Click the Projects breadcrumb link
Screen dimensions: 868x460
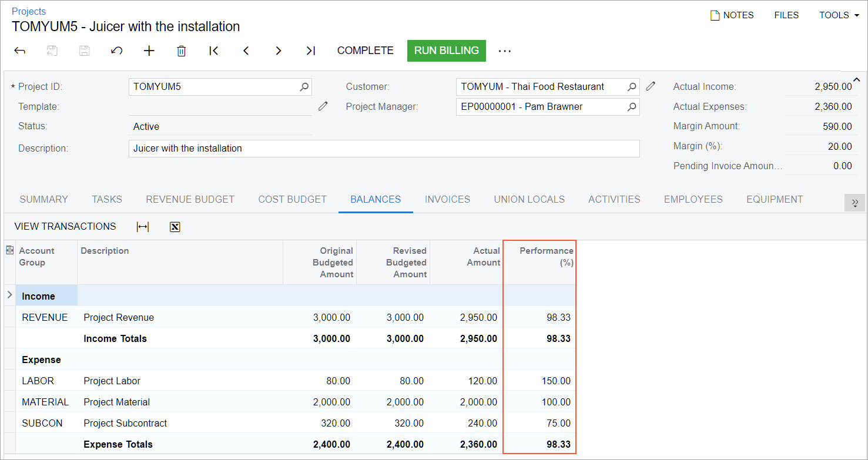pyautogui.click(x=29, y=11)
